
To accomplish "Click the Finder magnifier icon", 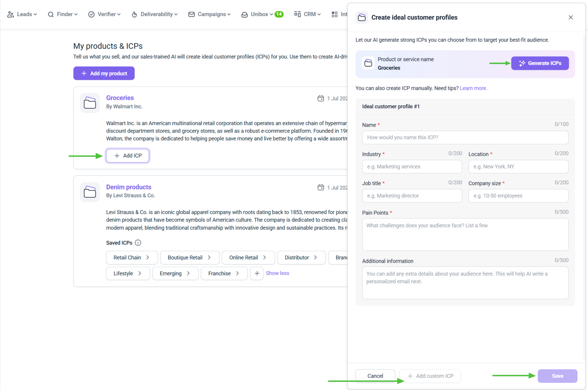I will coord(51,14).
